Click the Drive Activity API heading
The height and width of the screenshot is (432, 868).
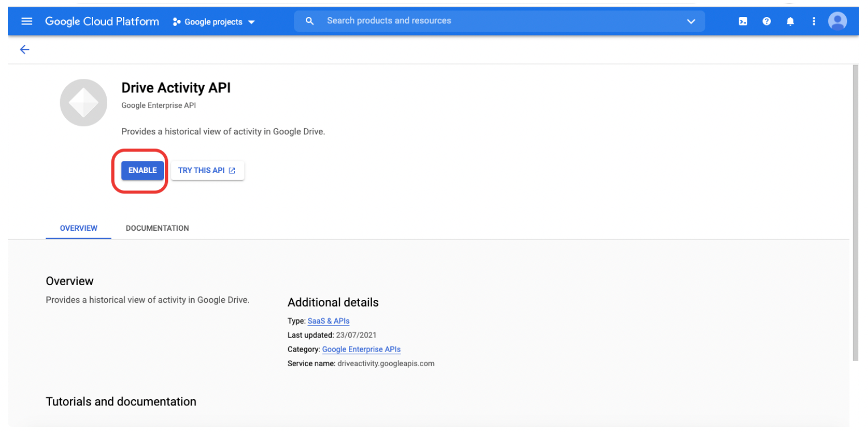(176, 88)
